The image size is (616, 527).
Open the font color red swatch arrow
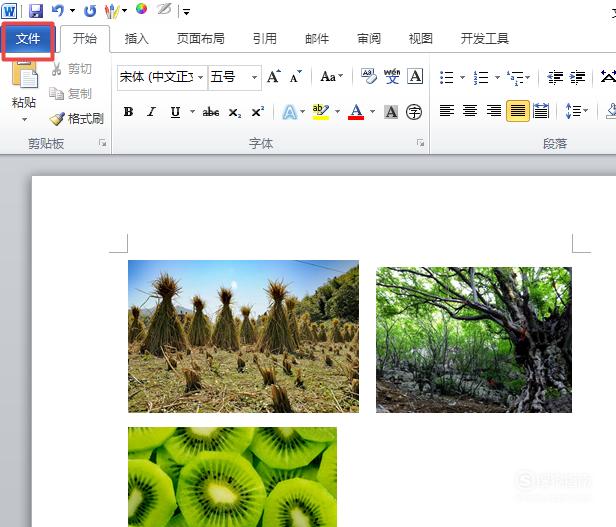[372, 112]
